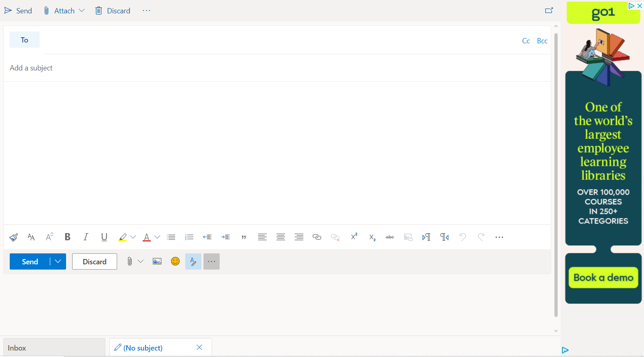Remove hyperlink icon
644x357 pixels.
pos(335,237)
